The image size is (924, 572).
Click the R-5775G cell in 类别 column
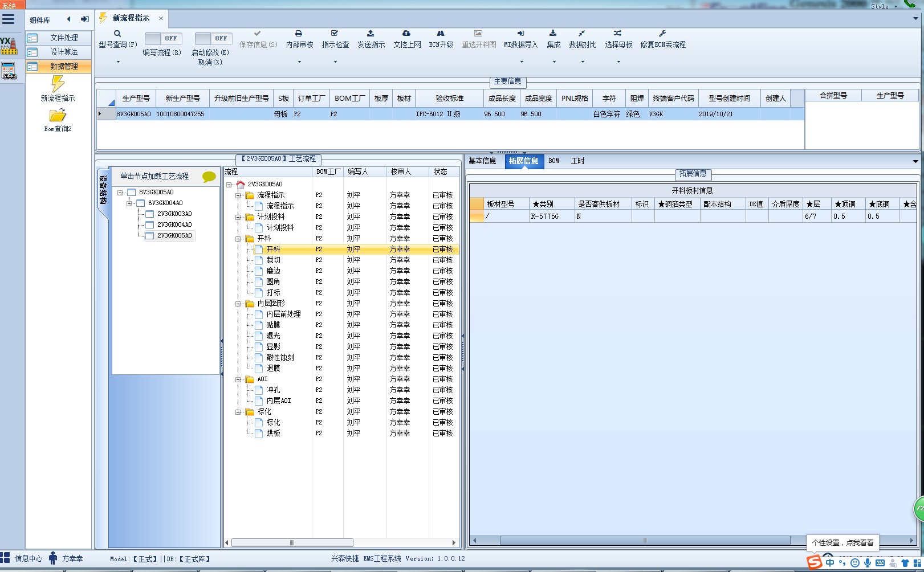tap(552, 216)
